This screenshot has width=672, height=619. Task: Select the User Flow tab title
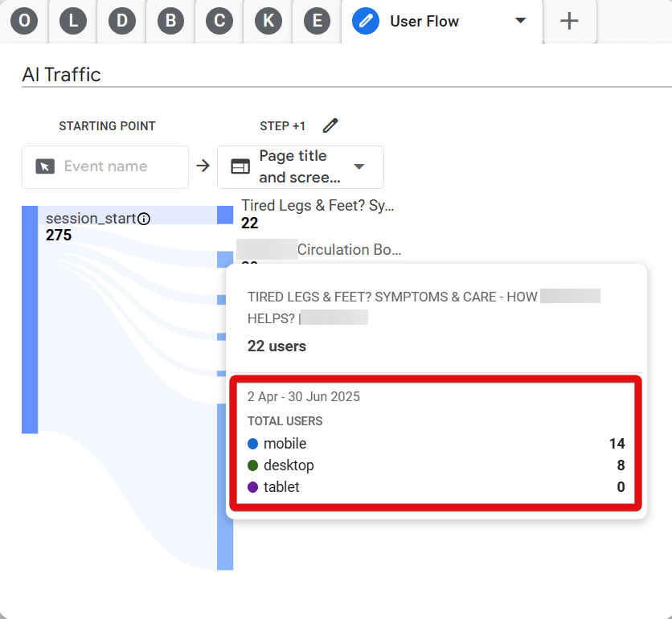tap(424, 21)
